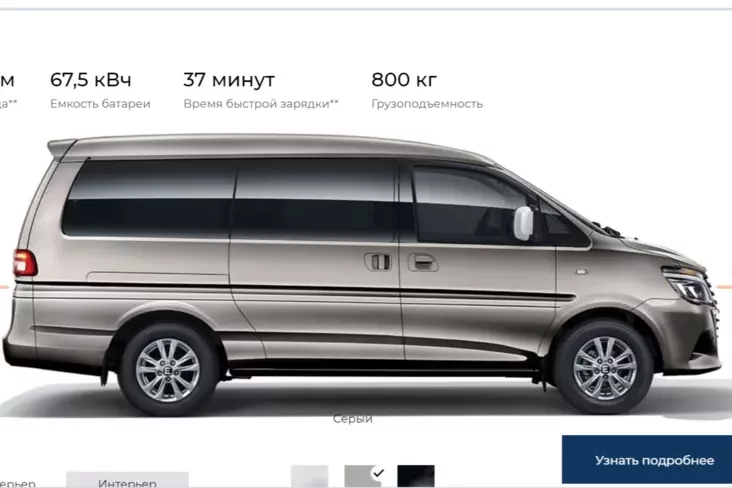The width and height of the screenshot is (732, 488).
Task: Click the orange line at left edge
Action: (4, 287)
